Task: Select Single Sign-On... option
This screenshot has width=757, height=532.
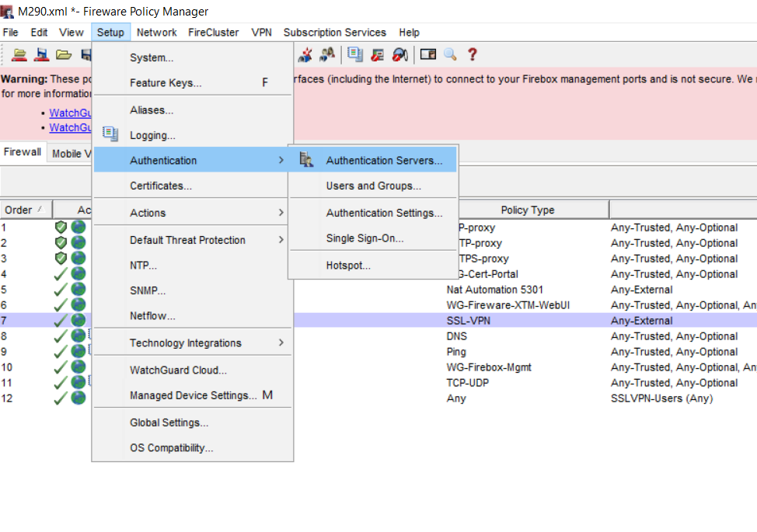Action: [373, 238]
